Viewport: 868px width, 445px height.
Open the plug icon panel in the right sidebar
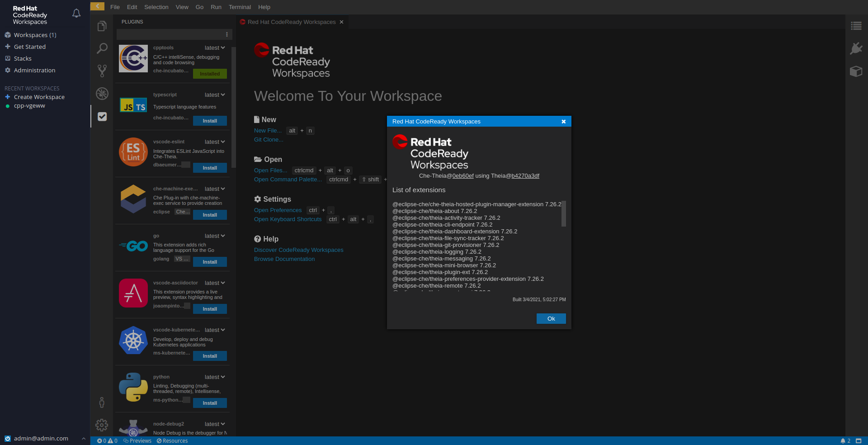coord(856,48)
